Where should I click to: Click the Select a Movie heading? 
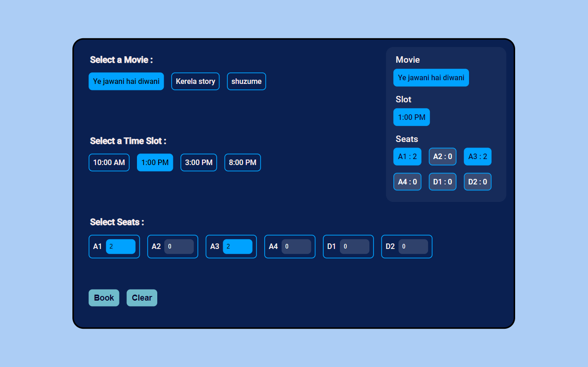[121, 60]
